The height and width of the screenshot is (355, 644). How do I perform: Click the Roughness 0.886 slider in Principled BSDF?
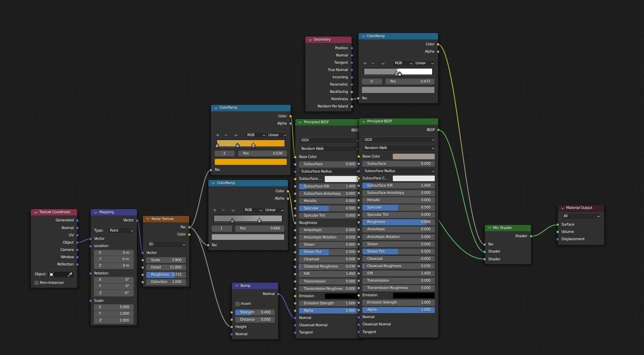tap(398, 222)
